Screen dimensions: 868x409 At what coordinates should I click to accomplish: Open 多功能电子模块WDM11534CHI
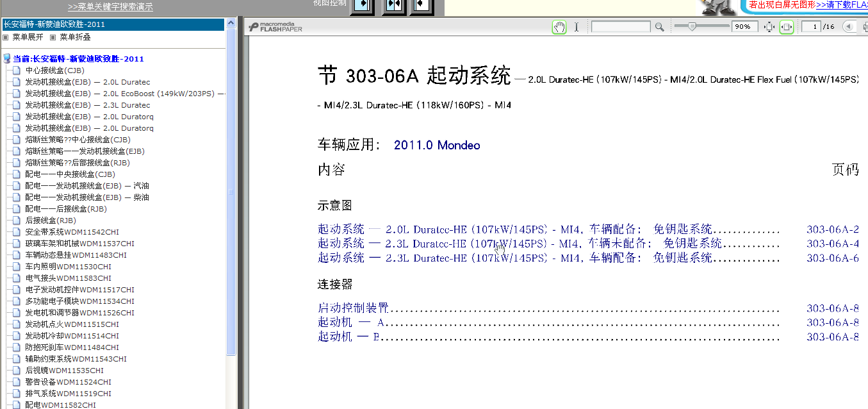click(x=79, y=301)
